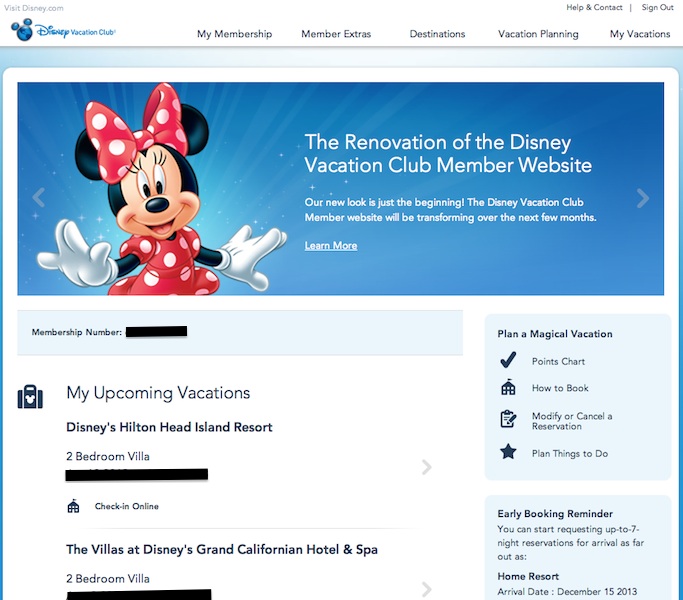Open the Plan Things to Do link

[x=570, y=454]
